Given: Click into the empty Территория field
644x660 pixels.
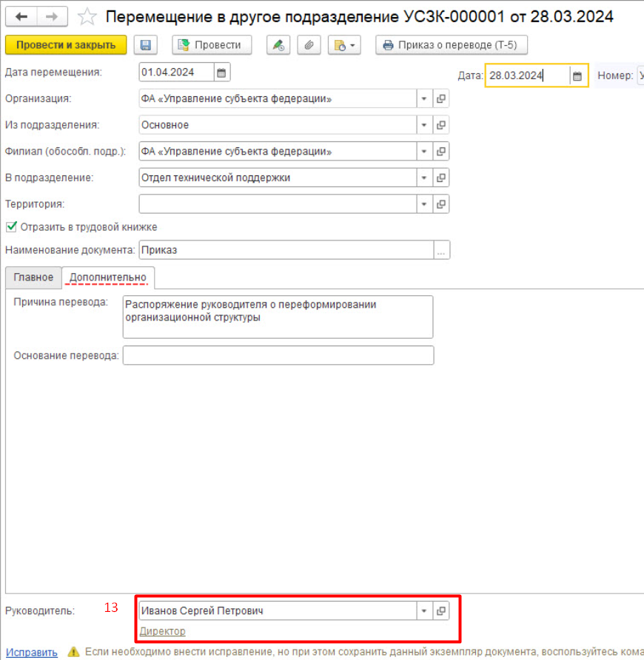Looking at the screenshot, I should pyautogui.click(x=278, y=204).
